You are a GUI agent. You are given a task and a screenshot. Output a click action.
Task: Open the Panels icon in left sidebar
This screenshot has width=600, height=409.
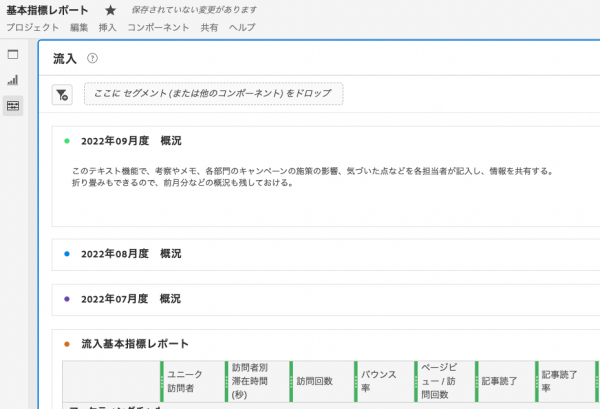coord(13,55)
